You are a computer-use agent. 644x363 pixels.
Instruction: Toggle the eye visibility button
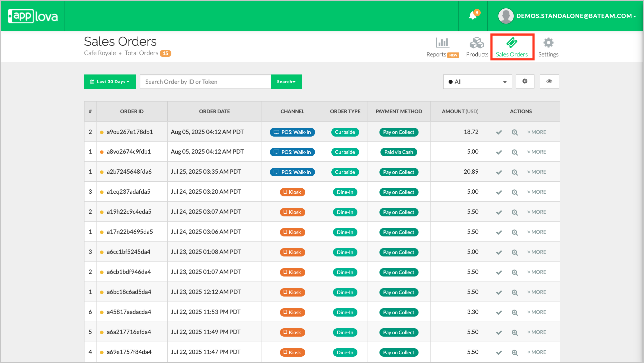point(549,81)
